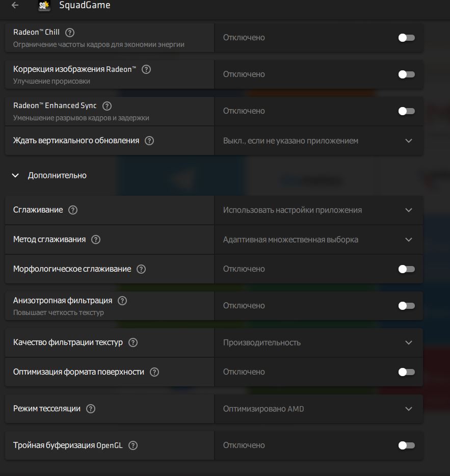Image resolution: width=450 pixels, height=476 pixels.
Task: Click 'Повышает четкость текстур' description
Action: 58,312
